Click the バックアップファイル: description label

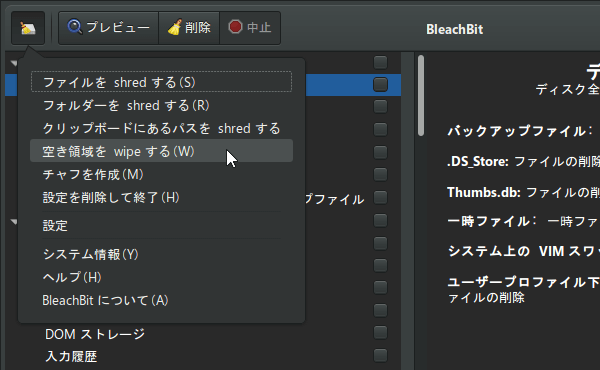(x=520, y=131)
